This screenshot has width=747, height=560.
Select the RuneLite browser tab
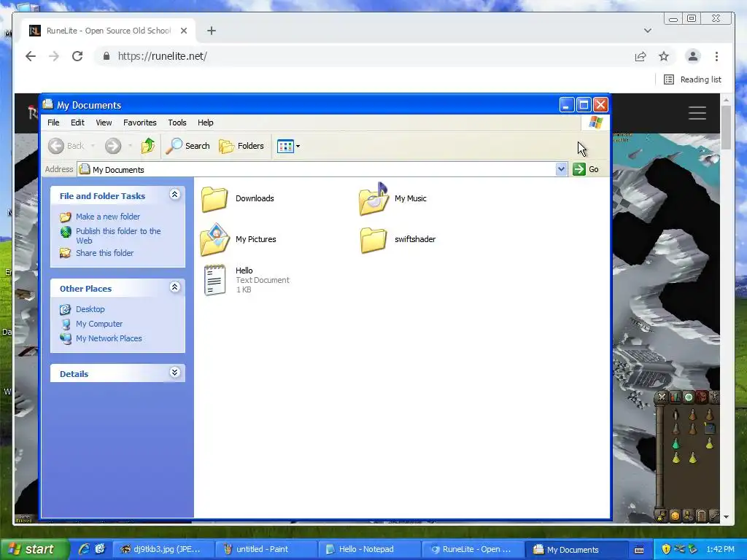coord(108,31)
